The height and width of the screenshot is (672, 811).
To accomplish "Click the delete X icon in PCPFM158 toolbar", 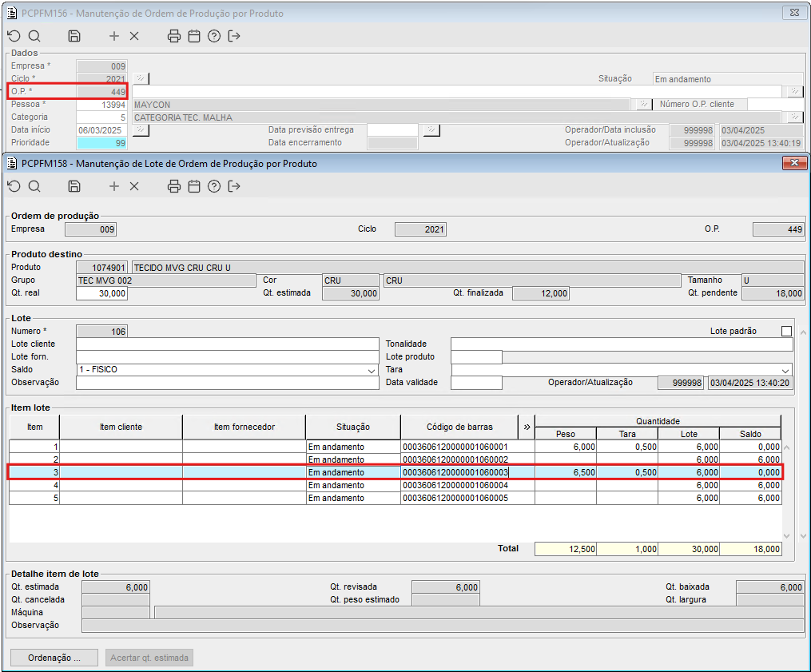I will (134, 186).
